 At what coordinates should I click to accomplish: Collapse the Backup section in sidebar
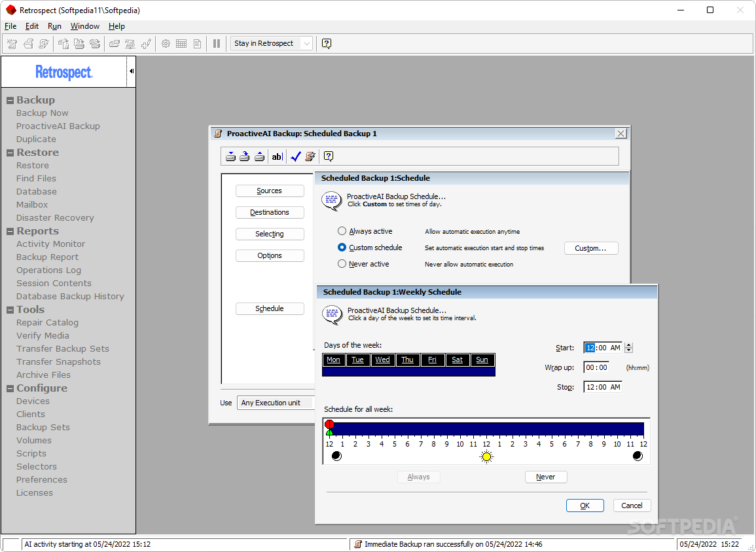(10, 100)
